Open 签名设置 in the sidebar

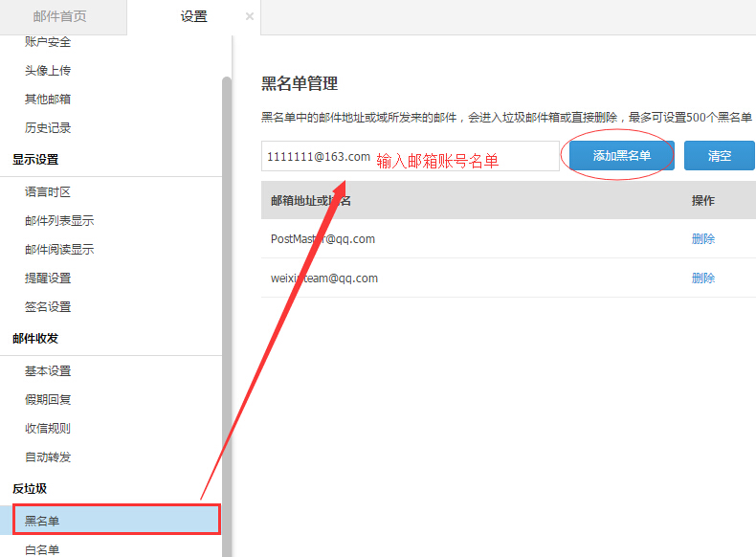tap(48, 307)
